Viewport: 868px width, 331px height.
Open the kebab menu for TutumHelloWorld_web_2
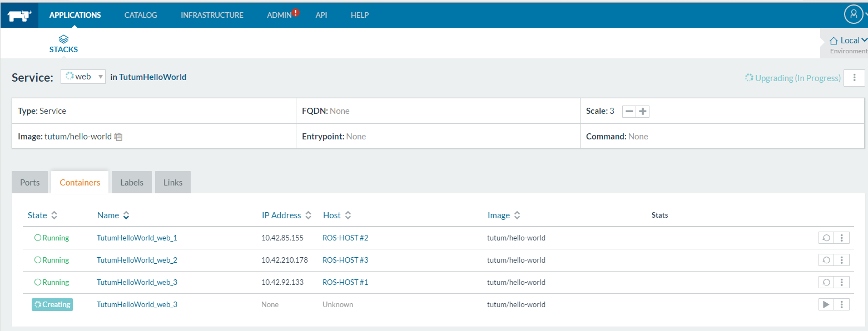pyautogui.click(x=842, y=260)
